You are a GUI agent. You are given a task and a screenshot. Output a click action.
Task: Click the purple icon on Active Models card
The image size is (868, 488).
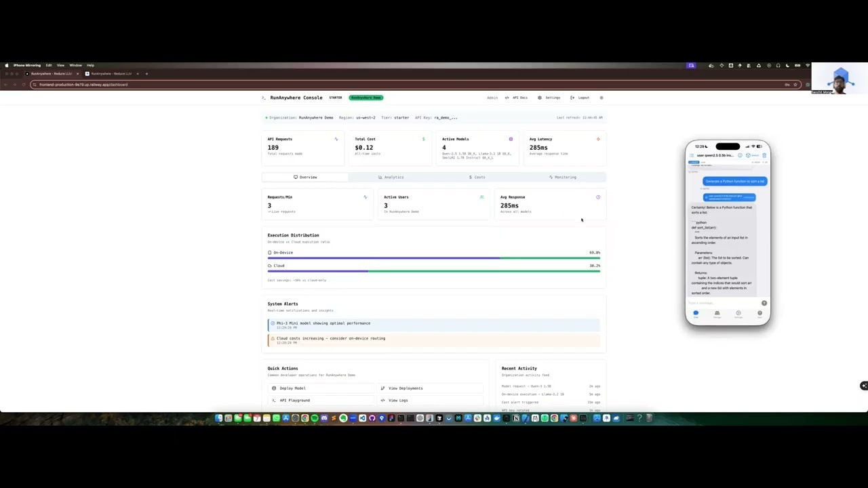point(511,139)
